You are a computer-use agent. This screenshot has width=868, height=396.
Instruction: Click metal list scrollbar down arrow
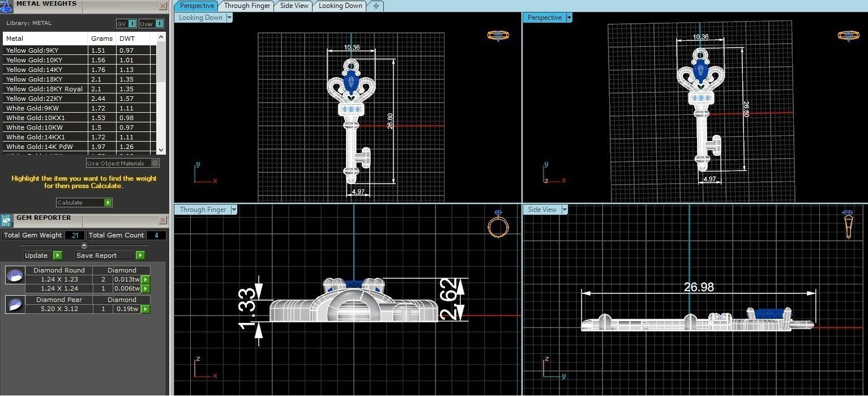point(161,150)
